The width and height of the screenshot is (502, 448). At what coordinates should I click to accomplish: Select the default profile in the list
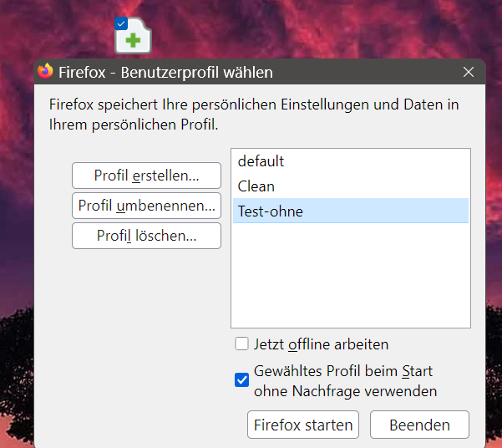261,161
